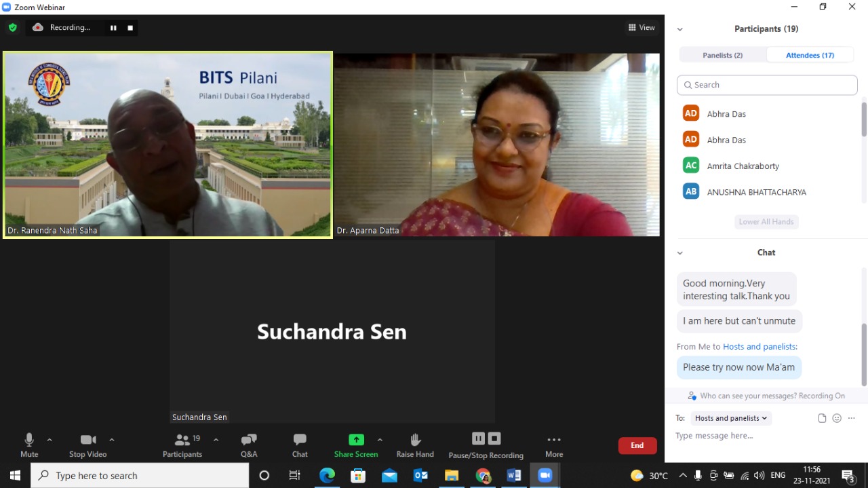Image resolution: width=868 pixels, height=488 pixels.
Task: Open Hosts and panelists recipient dropdown
Action: click(x=731, y=418)
